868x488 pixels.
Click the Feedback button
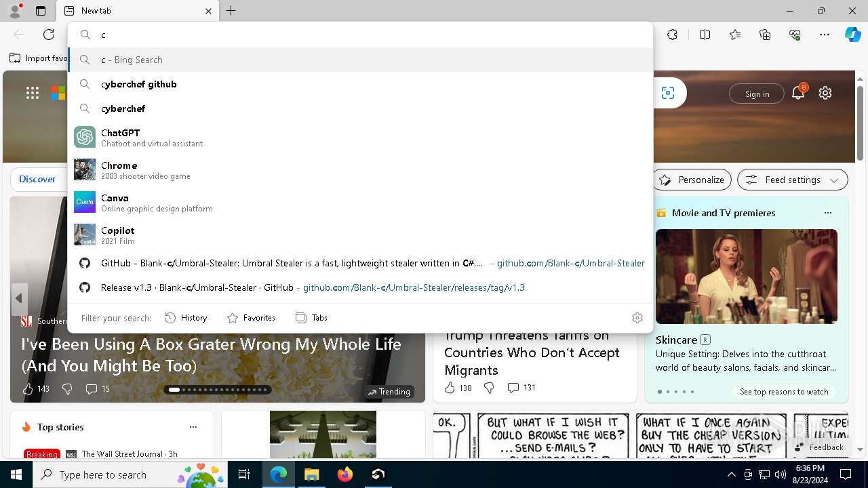pyautogui.click(x=818, y=447)
